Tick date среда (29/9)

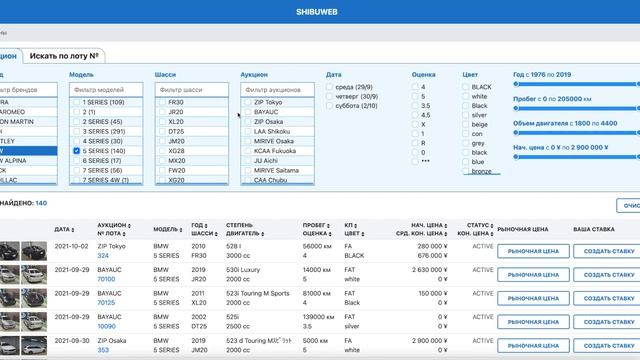(329, 87)
